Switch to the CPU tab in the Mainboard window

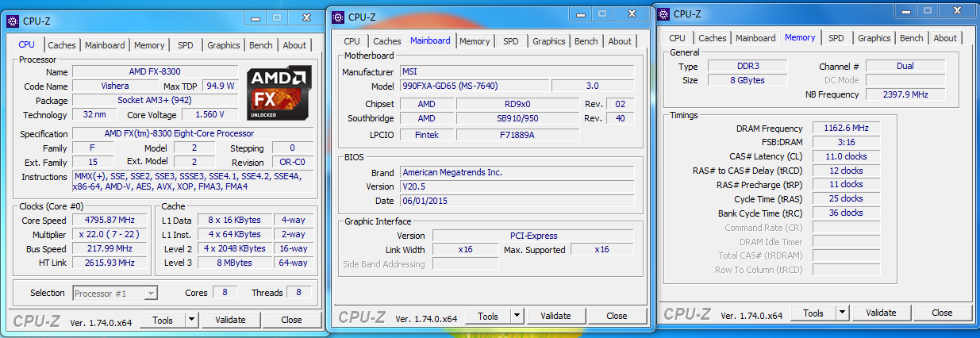352,41
